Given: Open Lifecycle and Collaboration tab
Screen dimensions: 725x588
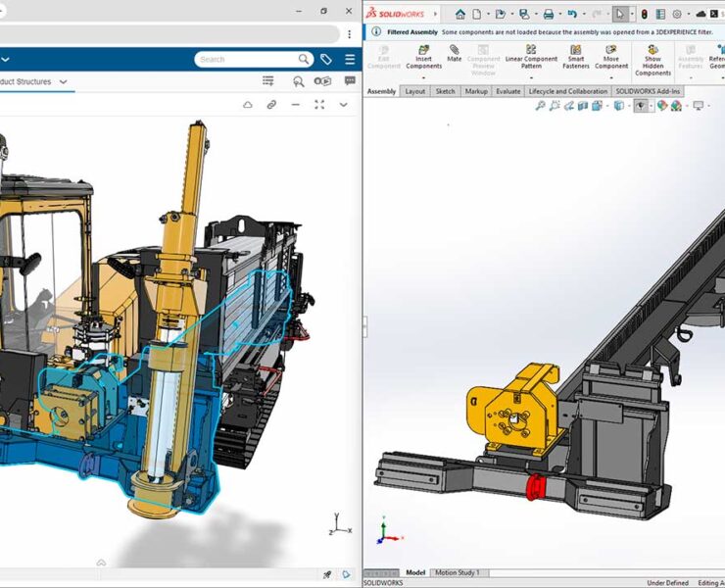Looking at the screenshot, I should coord(568,91).
